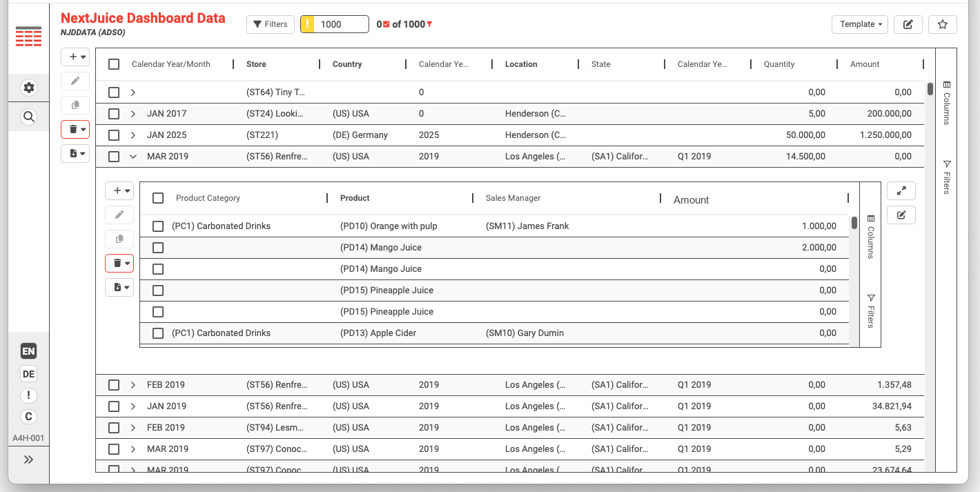Check the JAN 2025 row checkbox
Viewport: 980px width, 492px height.
pos(114,135)
